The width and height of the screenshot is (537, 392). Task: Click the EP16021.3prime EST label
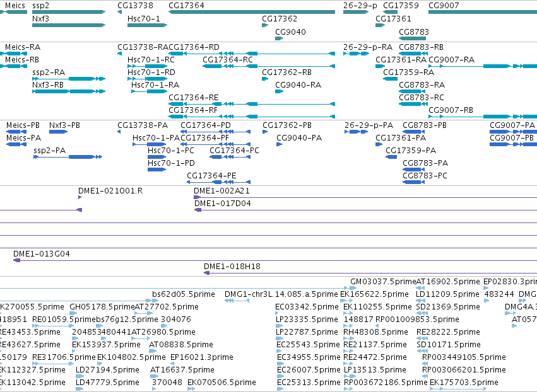click(202, 357)
